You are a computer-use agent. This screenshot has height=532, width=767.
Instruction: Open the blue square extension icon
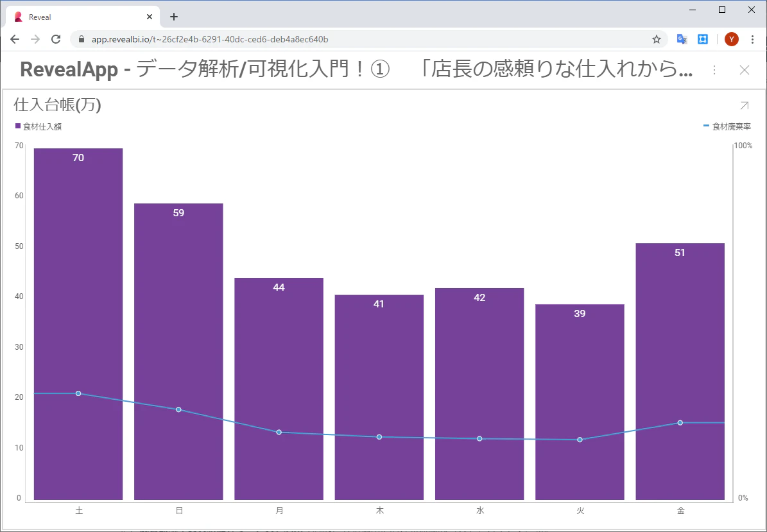coord(703,39)
